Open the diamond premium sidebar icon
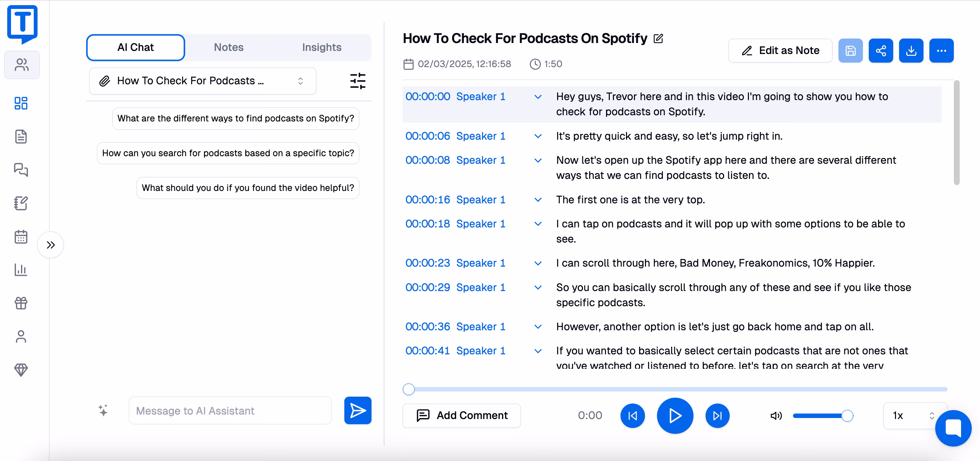The height and width of the screenshot is (461, 980). [x=21, y=370]
